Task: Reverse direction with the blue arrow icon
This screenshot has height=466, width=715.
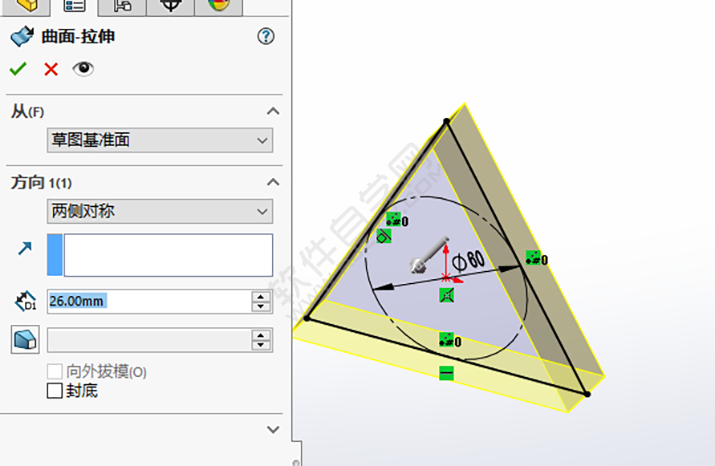Action: [x=25, y=248]
